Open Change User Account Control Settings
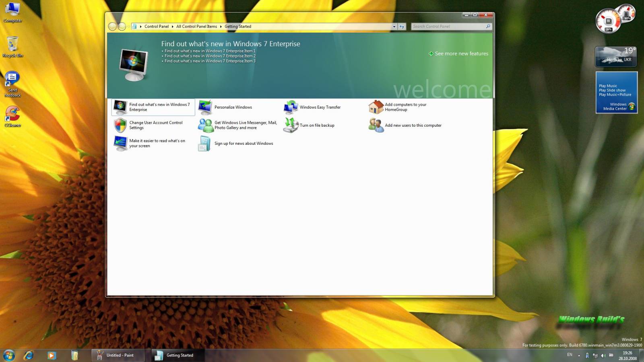This screenshot has height=362, width=644. 149,125
